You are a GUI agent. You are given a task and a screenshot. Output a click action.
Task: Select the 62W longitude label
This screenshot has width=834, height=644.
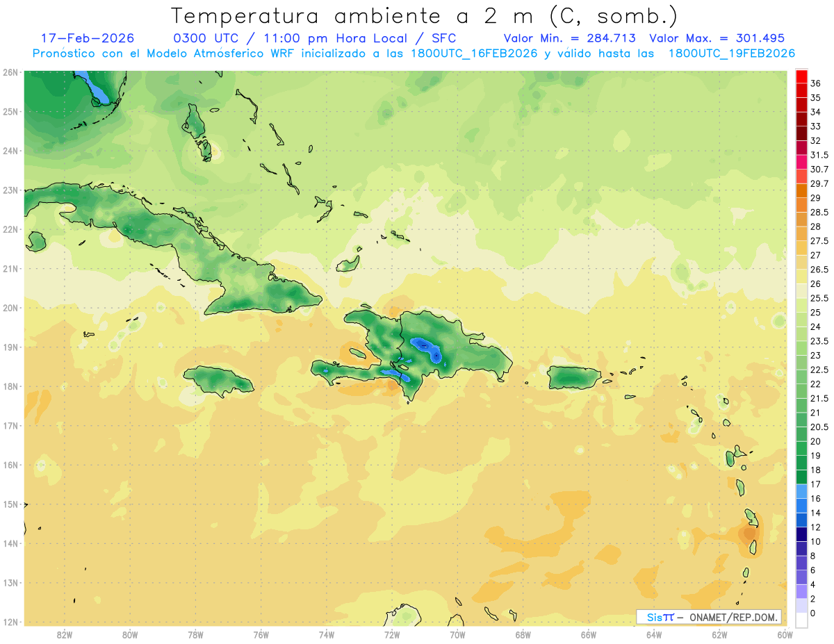tap(719, 635)
